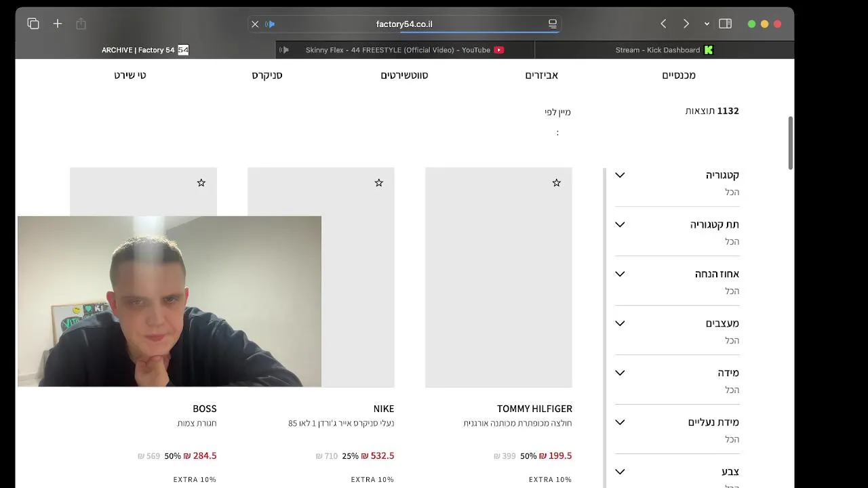Image resolution: width=868 pixels, height=488 pixels.
Task: Open the navigation history dropdown chevron
Action: tap(707, 24)
